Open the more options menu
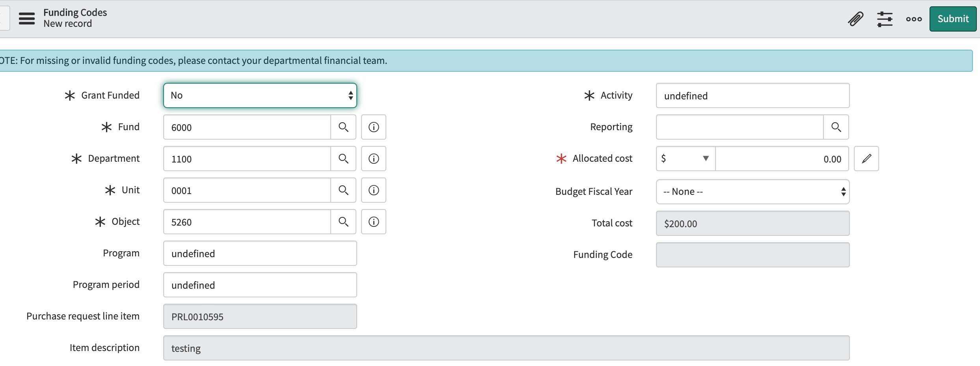Viewport: 980px width, 366px height. [913, 19]
